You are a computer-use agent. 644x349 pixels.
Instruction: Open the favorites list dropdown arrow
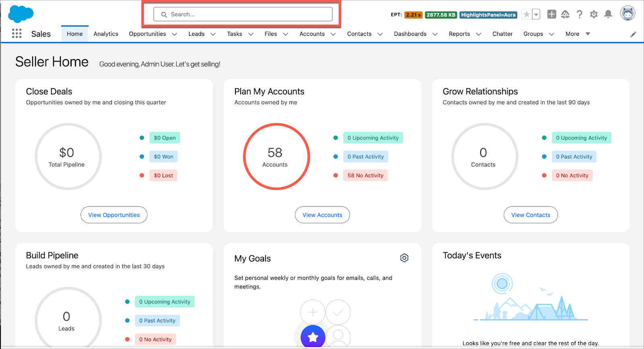click(x=536, y=15)
